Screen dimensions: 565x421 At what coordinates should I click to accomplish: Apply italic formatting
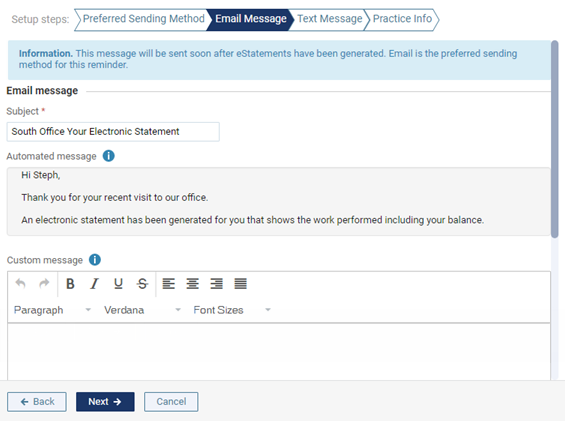point(94,284)
